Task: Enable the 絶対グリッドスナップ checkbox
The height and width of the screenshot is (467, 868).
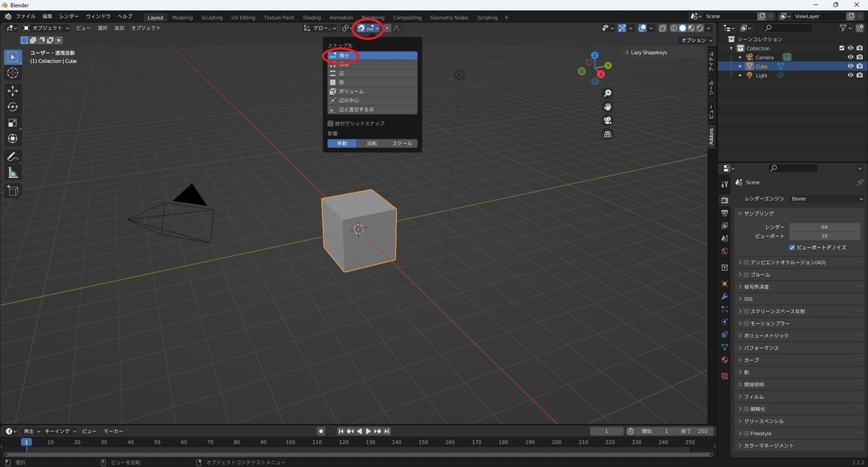Action: point(331,124)
